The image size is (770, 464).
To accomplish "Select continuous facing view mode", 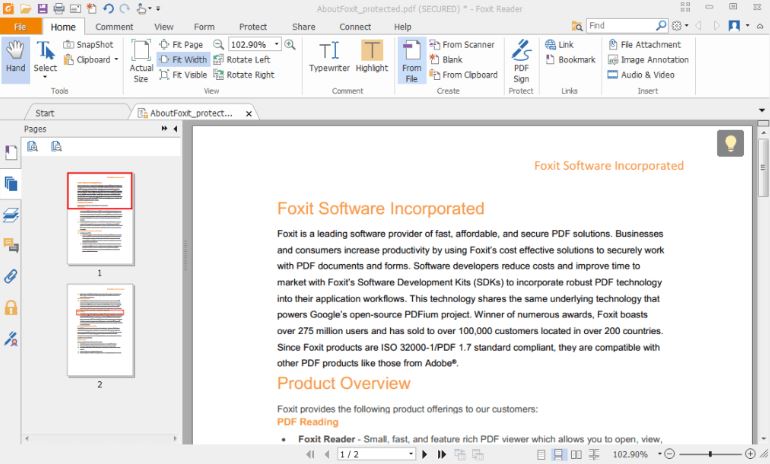I will 594,454.
